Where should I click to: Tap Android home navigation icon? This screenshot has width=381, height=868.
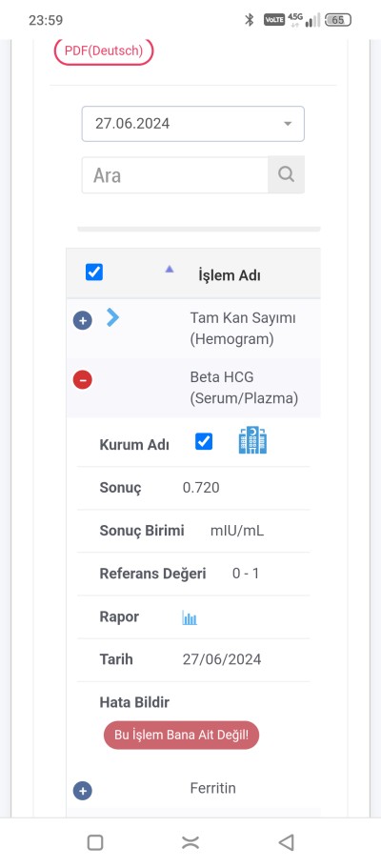pyautogui.click(x=190, y=842)
